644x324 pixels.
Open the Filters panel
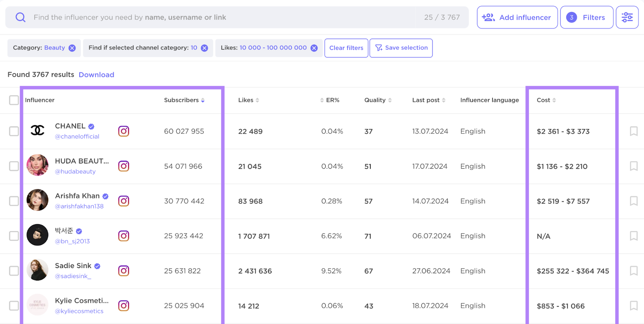586,17
